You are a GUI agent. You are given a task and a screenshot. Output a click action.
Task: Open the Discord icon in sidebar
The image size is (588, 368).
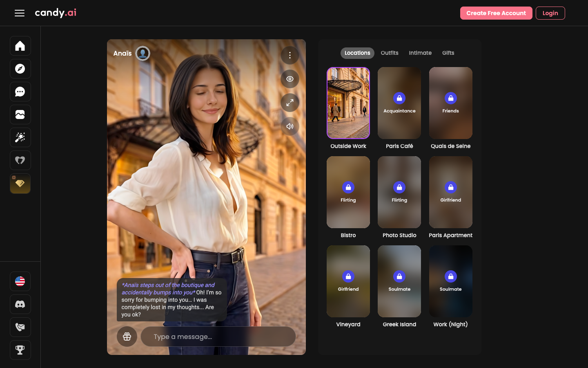coord(20,304)
